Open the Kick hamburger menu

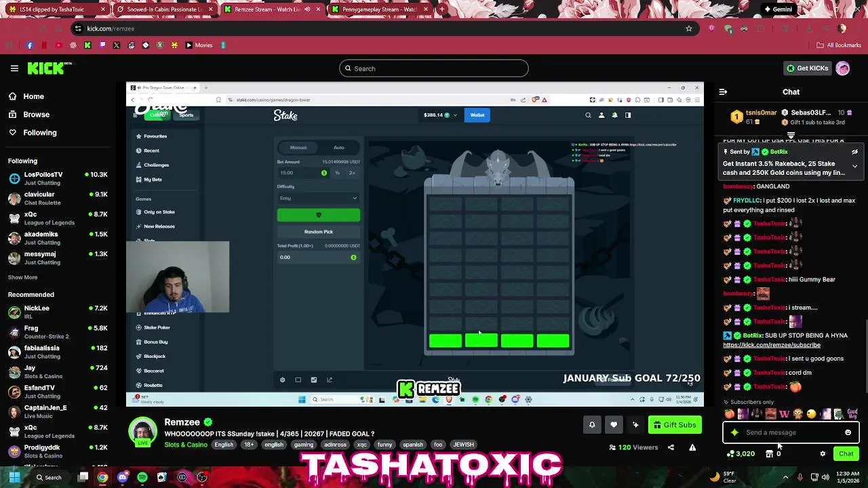point(14,68)
